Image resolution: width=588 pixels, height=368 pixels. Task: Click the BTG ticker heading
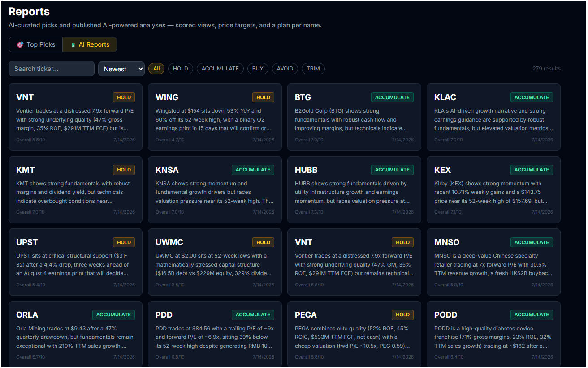coord(303,97)
